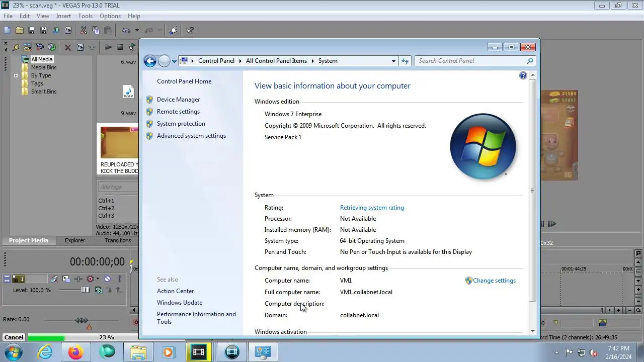Screen dimensions: 644x362
Task: Open media Properties icon in Project Media toolbar
Action: (x=80, y=47)
